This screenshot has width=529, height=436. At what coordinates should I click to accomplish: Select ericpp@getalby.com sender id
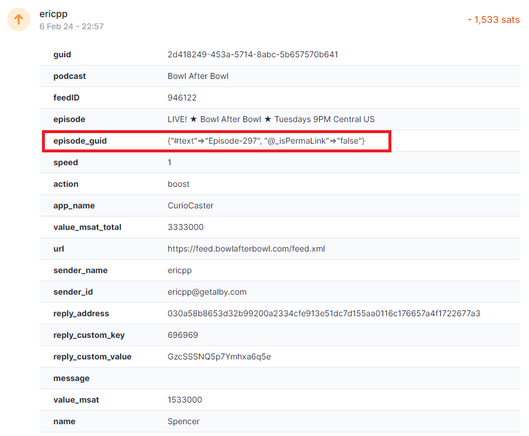(x=207, y=292)
